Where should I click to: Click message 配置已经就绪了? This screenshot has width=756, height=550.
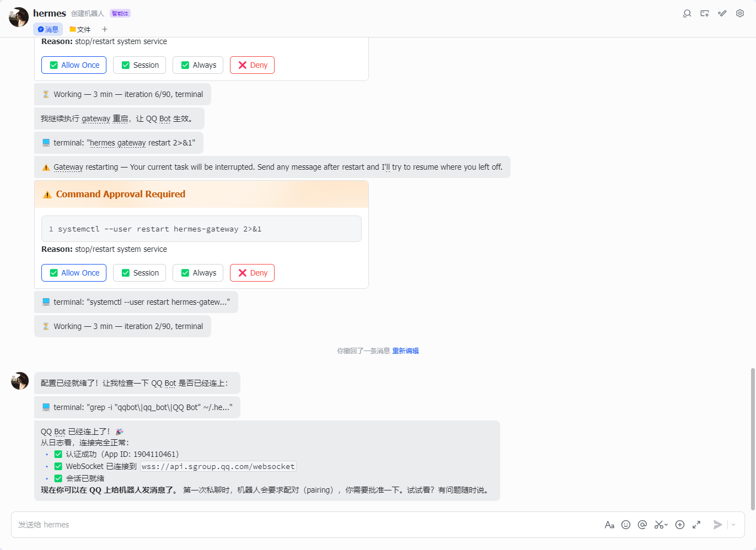click(137, 383)
